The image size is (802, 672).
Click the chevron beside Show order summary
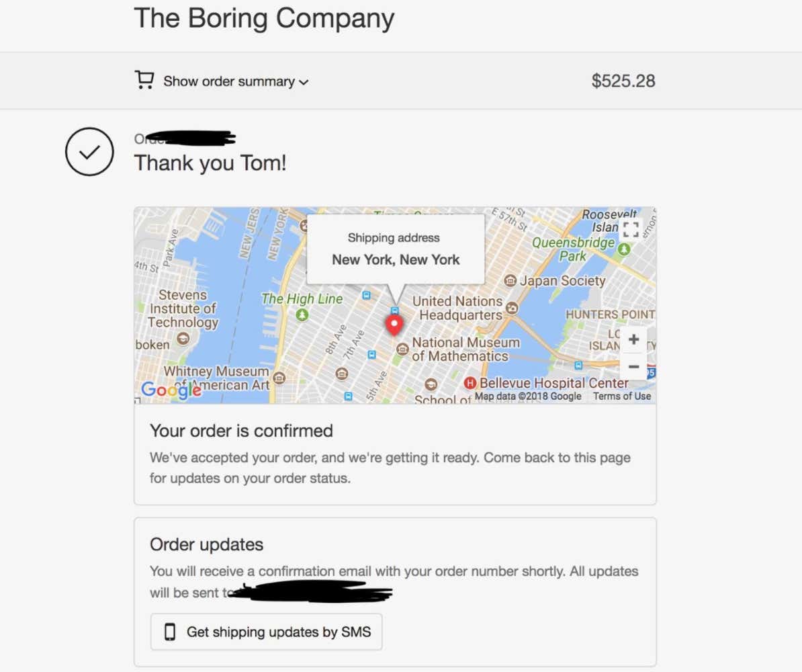[304, 82]
